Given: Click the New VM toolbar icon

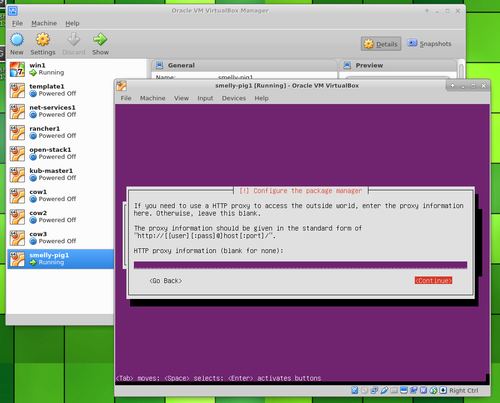Looking at the screenshot, I should 17,39.
